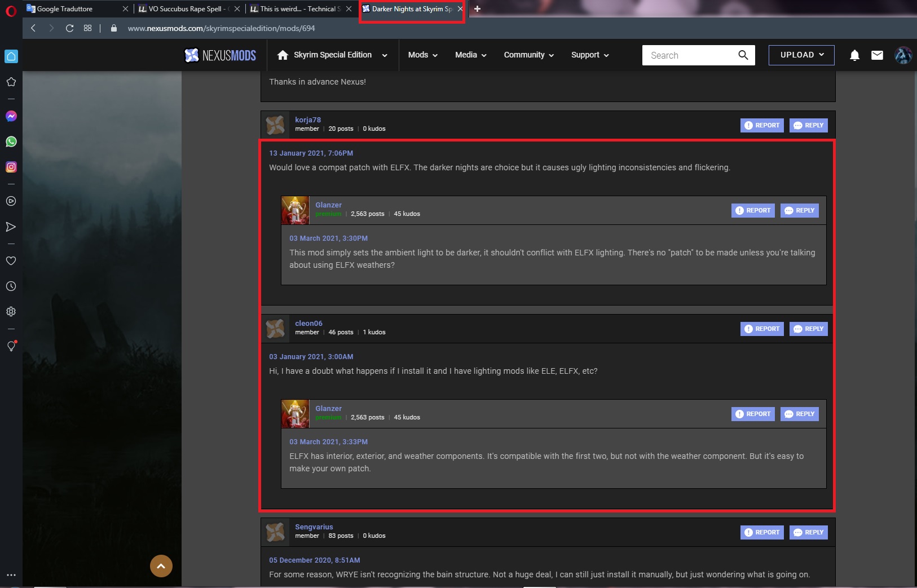The height and width of the screenshot is (588, 917).
Task: Open the 05 December 2020 comment permalink
Action: [315, 560]
